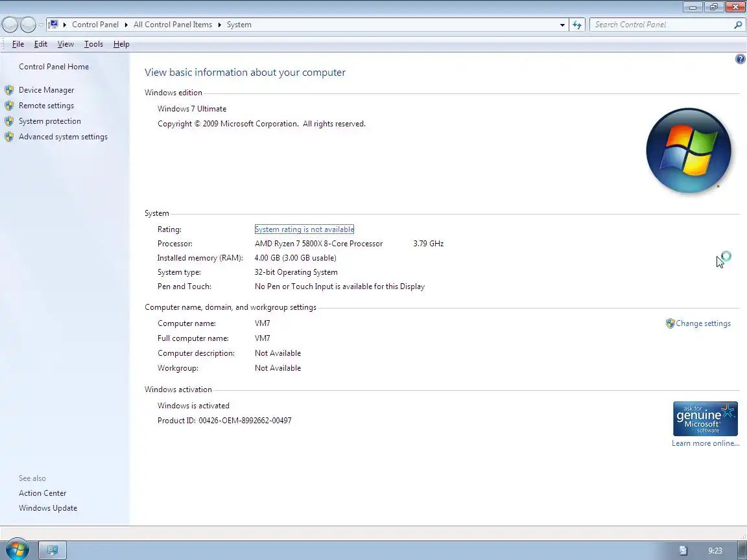Open the Help menu
The width and height of the screenshot is (747, 560).
coord(121,44)
